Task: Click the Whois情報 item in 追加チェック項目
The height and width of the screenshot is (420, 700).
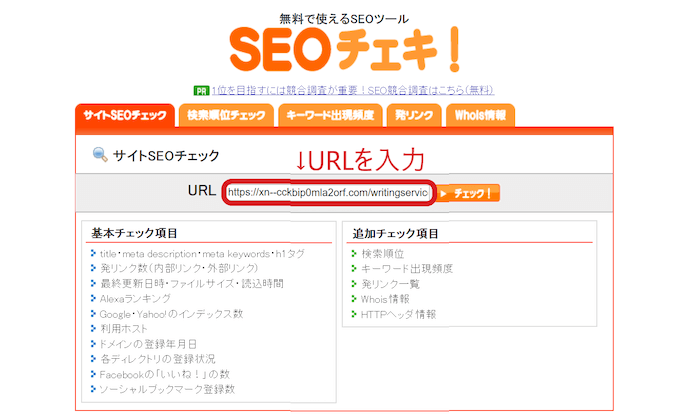Action: 385,299
